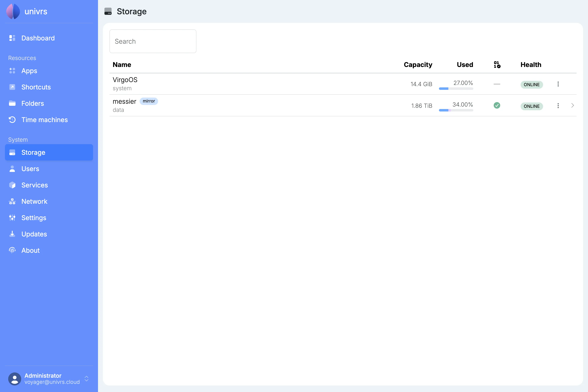Screen dimensions: 588x392
Task: Open the About page
Action: [49, 250]
